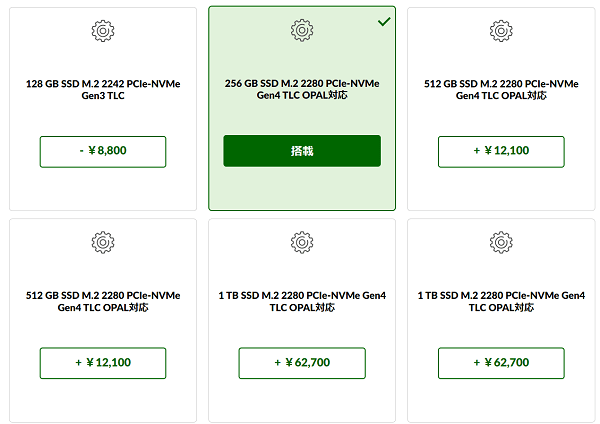This screenshot has height=424, width=600.
Task: Click the bottom-row 512 GB SSD M.2 2280 title
Action: coord(103,302)
